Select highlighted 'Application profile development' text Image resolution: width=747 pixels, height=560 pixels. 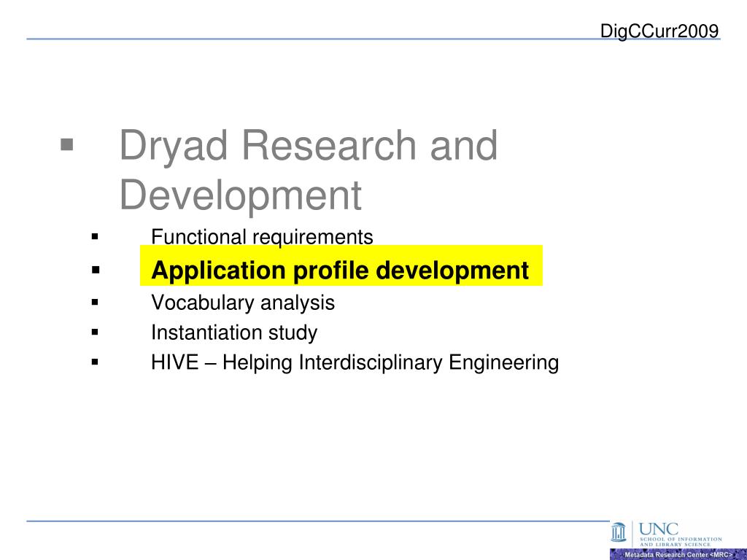[x=340, y=270]
